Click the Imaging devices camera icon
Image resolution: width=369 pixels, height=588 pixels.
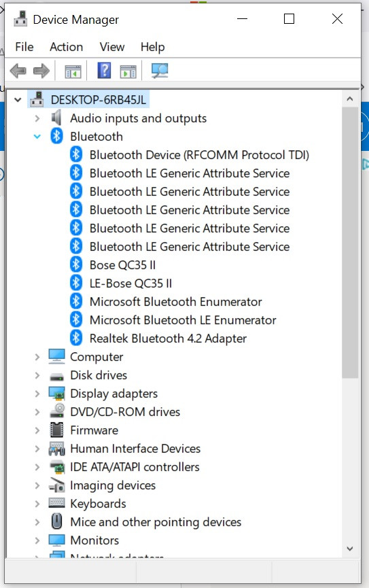(56, 485)
